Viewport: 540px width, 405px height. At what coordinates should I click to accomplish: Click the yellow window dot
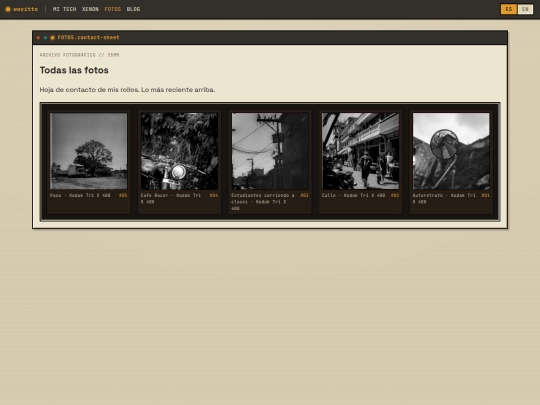(x=52, y=38)
